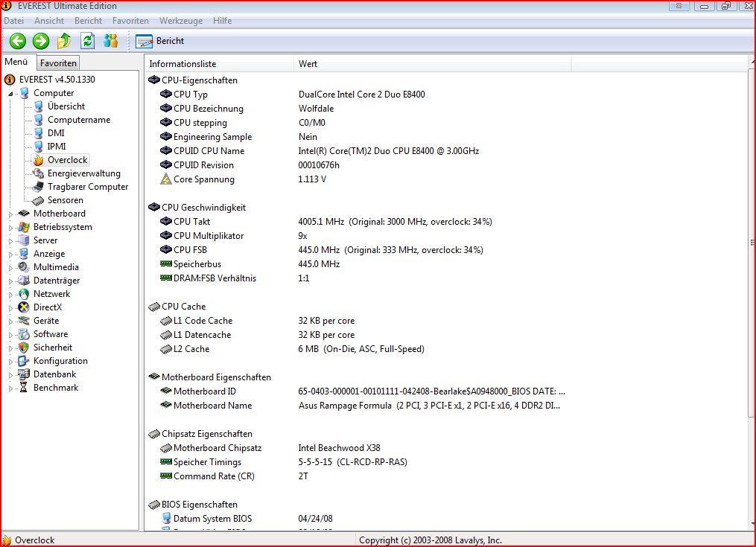The width and height of the screenshot is (756, 547).
Task: Click the Motherboard icon in the tree
Action: [24, 214]
